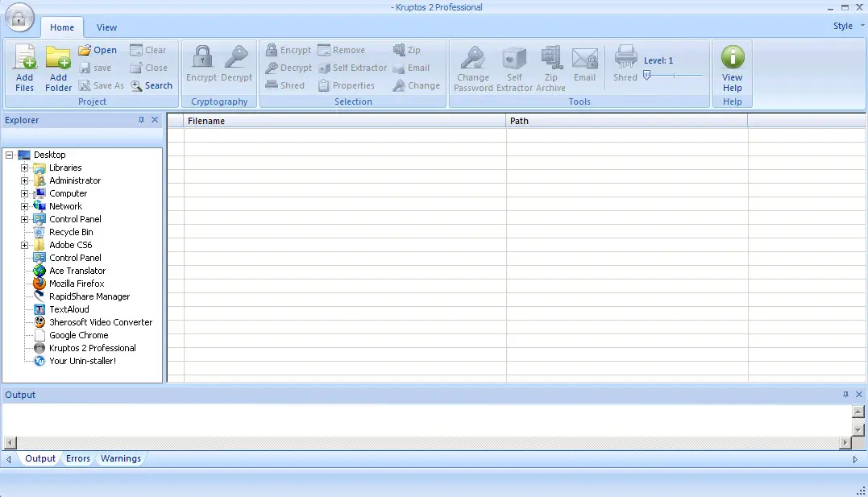
Task: Collapse the Desktop tree node
Action: 10,155
